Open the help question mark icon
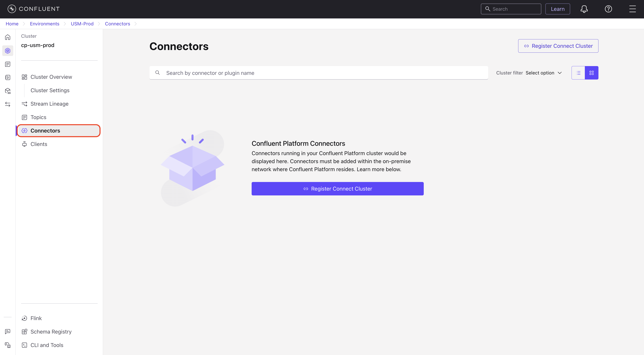The image size is (644, 355). pos(608,9)
